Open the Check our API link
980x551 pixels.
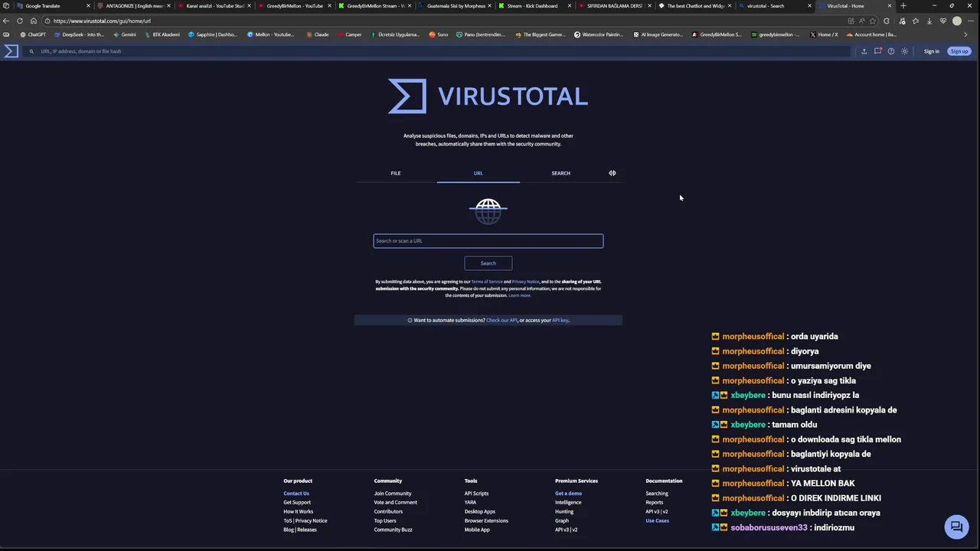tap(501, 320)
